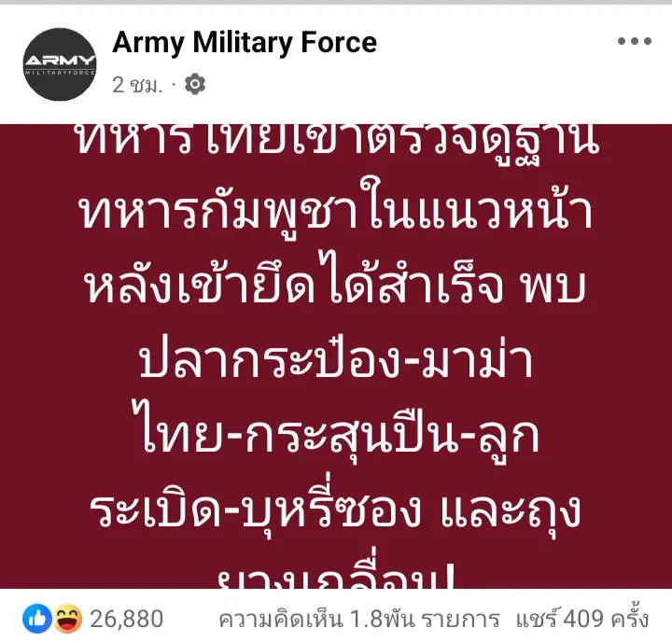Click text line 'ทหารกัมพูชาในแนวหน้า'
Screen dimensions: 672x643
[x=337, y=207]
